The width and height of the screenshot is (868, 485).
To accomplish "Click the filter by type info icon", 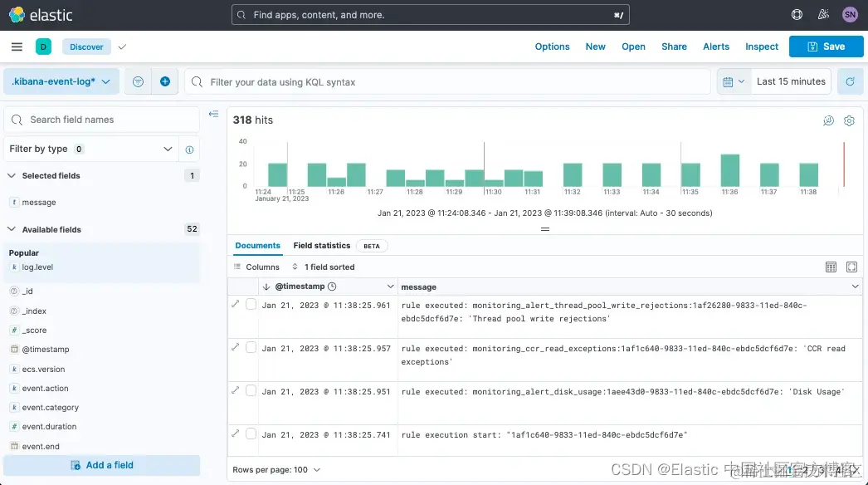I will (x=189, y=149).
